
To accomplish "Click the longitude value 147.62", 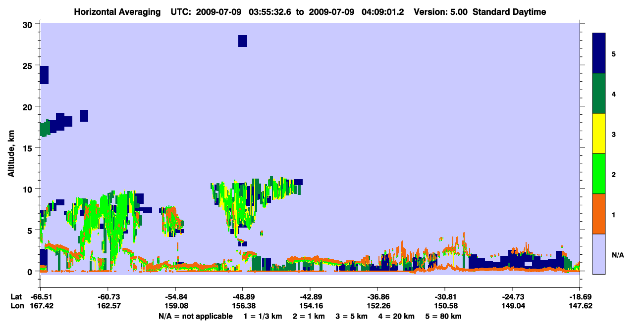I will tap(580, 306).
